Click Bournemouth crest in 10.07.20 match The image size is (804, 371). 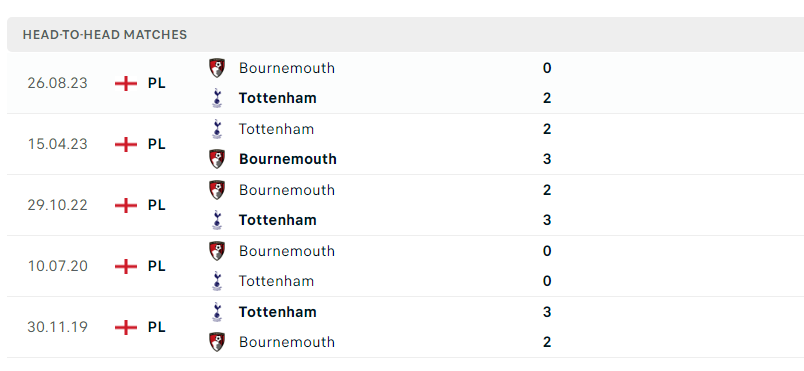pos(217,251)
